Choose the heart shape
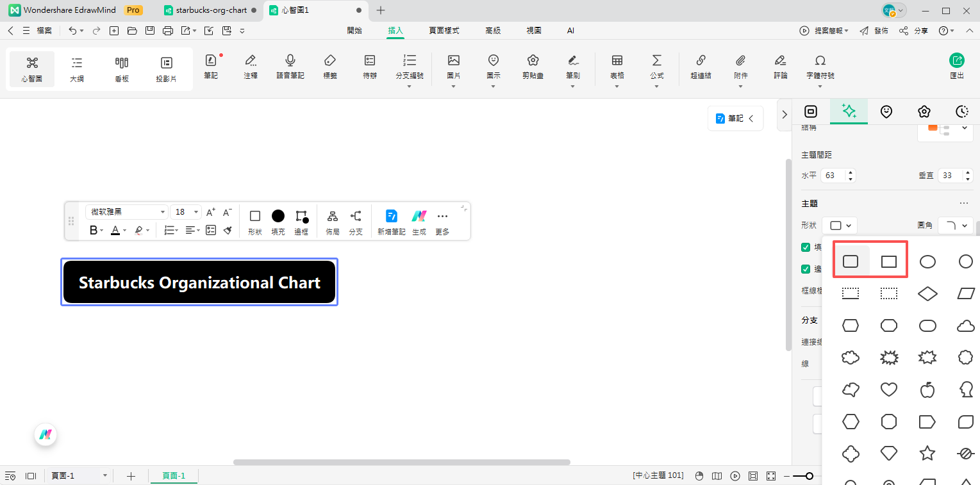This screenshot has width=980, height=485. click(888, 390)
